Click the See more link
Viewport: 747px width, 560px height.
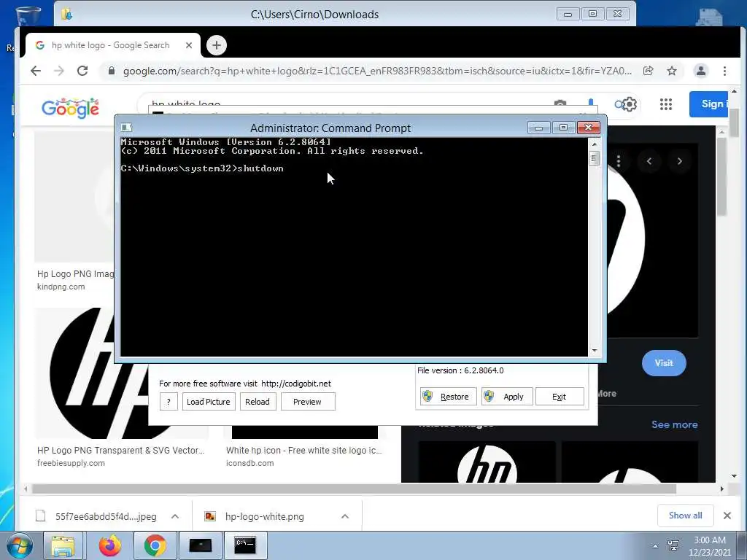[674, 424]
